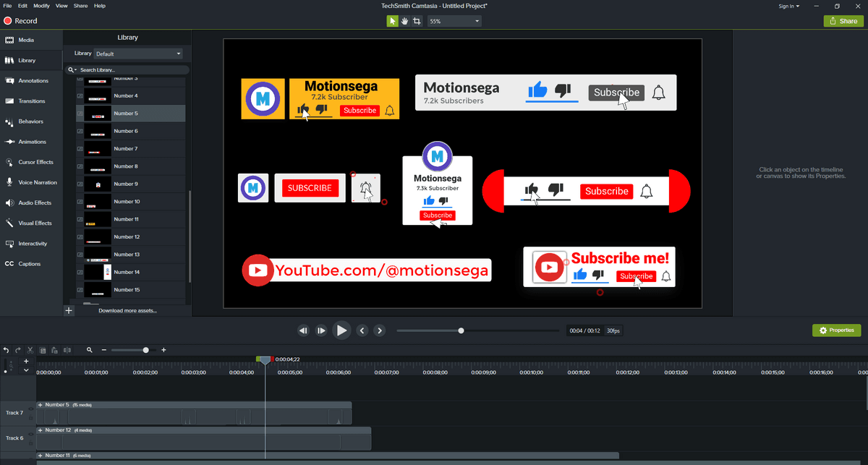Click the Split icon on timeline toolbar
868x465 pixels.
[67, 350]
